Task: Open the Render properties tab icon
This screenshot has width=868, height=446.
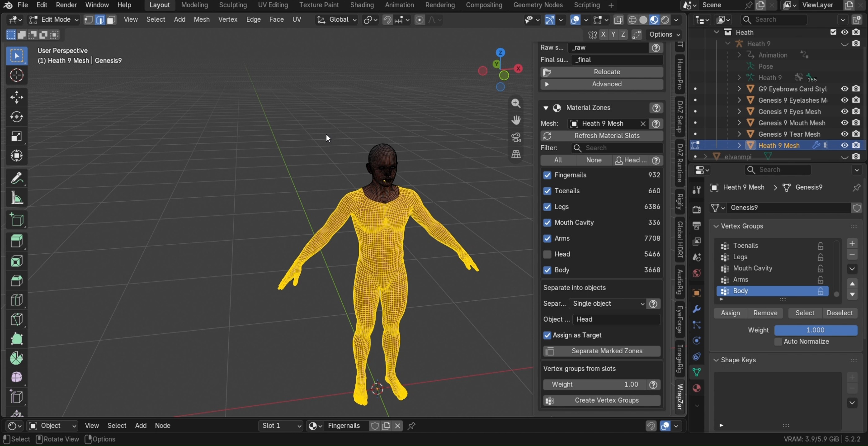Action: pos(697,209)
